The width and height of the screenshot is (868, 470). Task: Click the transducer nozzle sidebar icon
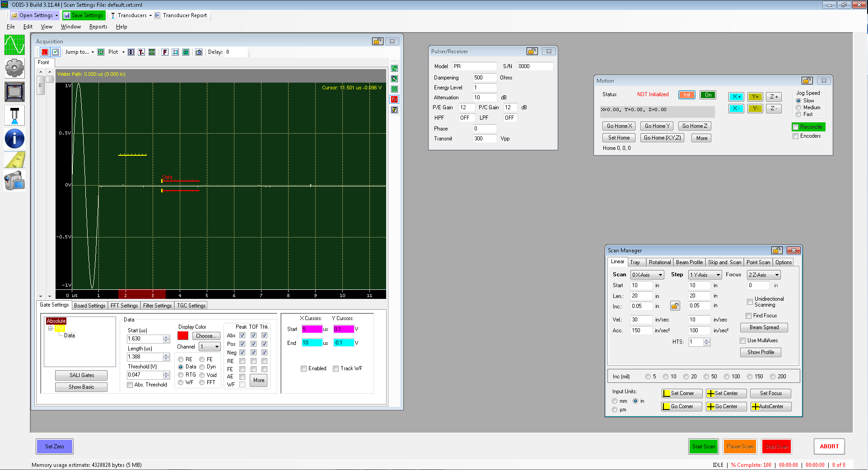(x=14, y=115)
